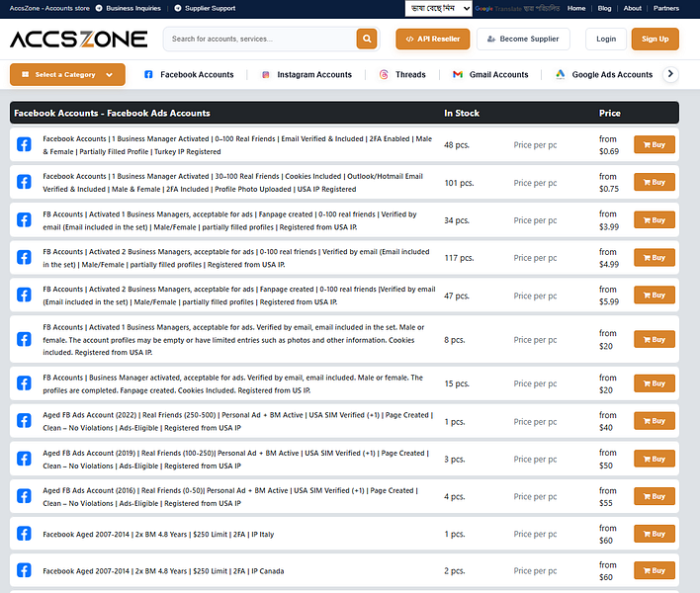
Task: Click the Sign Up button
Action: tap(655, 39)
